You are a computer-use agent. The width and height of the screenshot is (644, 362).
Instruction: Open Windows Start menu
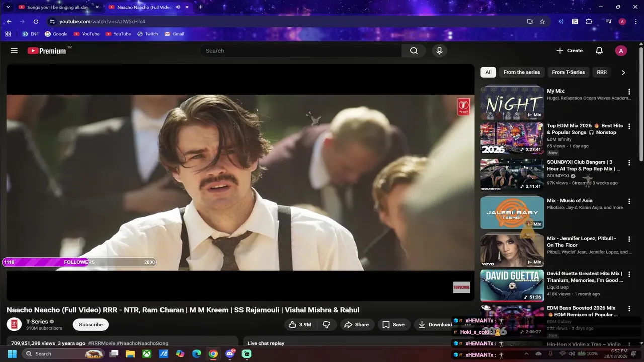[x=12, y=354]
